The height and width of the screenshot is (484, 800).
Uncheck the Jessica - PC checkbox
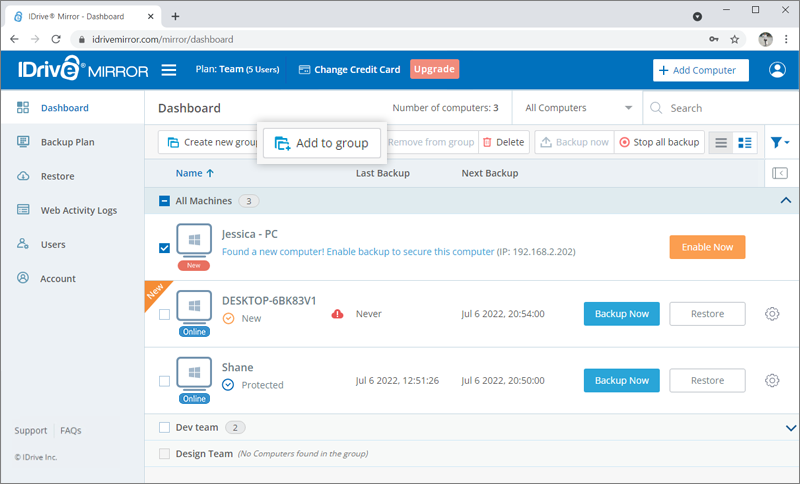(164, 248)
